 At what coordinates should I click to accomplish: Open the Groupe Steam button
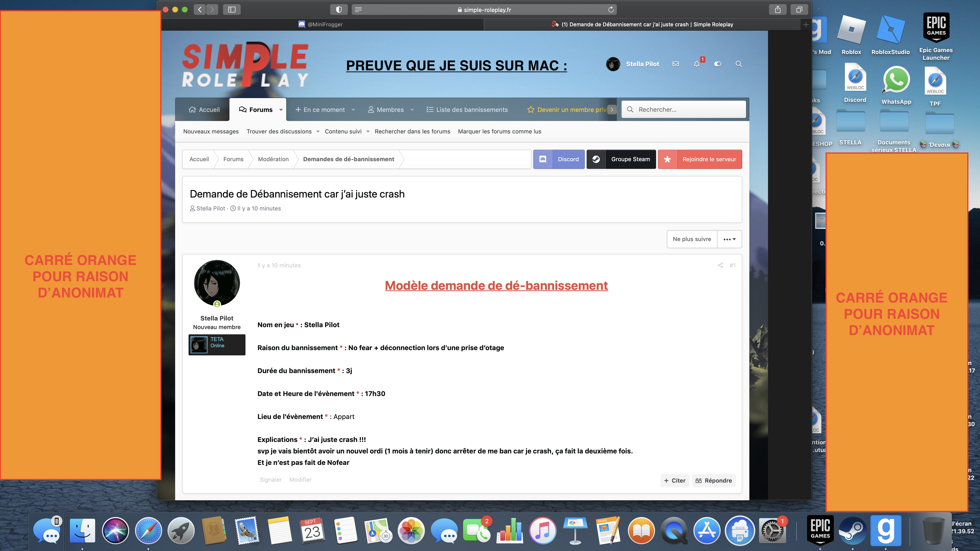[621, 159]
